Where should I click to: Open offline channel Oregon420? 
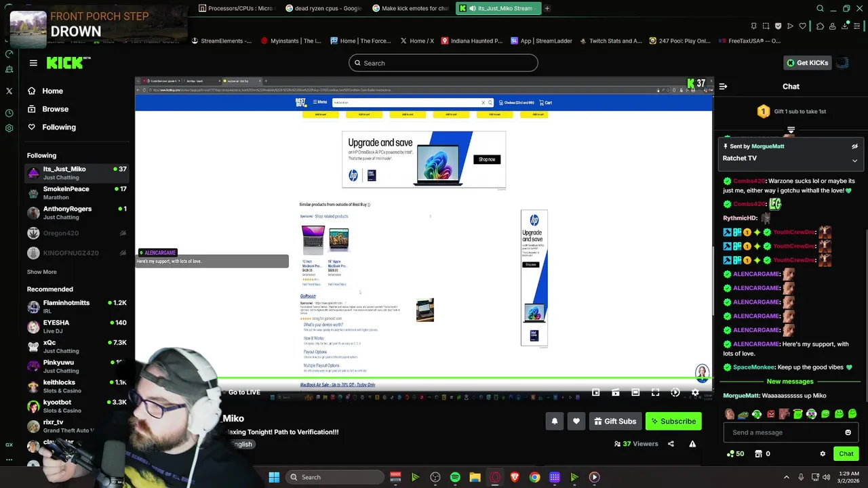pos(77,233)
